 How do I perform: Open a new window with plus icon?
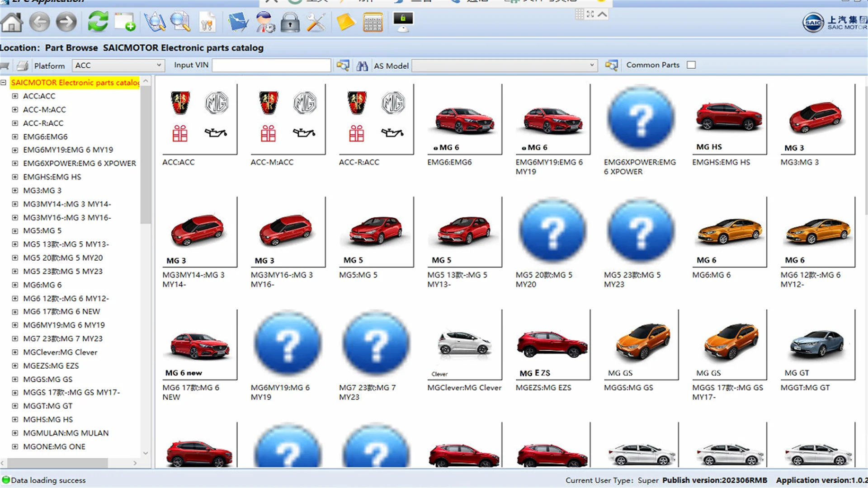125,22
